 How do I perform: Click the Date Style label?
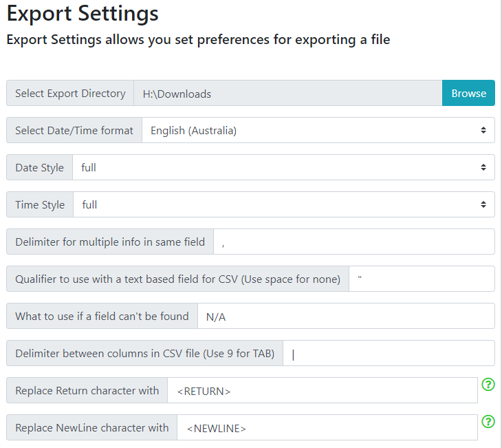[39, 167]
